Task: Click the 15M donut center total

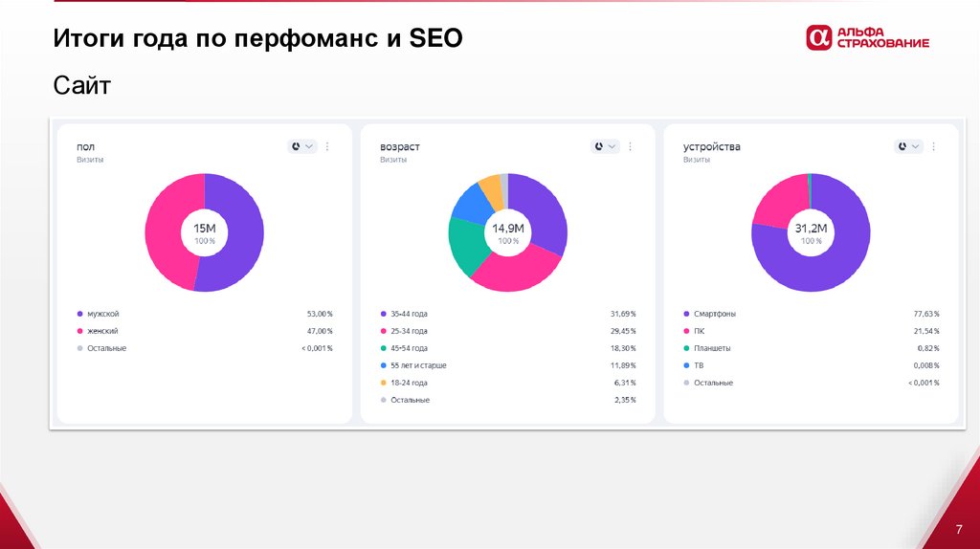Action: [205, 229]
